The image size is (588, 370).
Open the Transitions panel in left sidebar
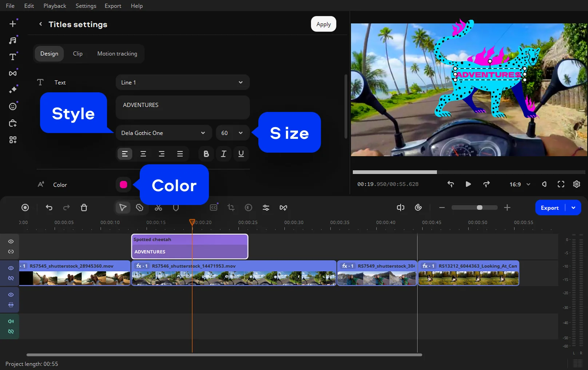tap(13, 73)
